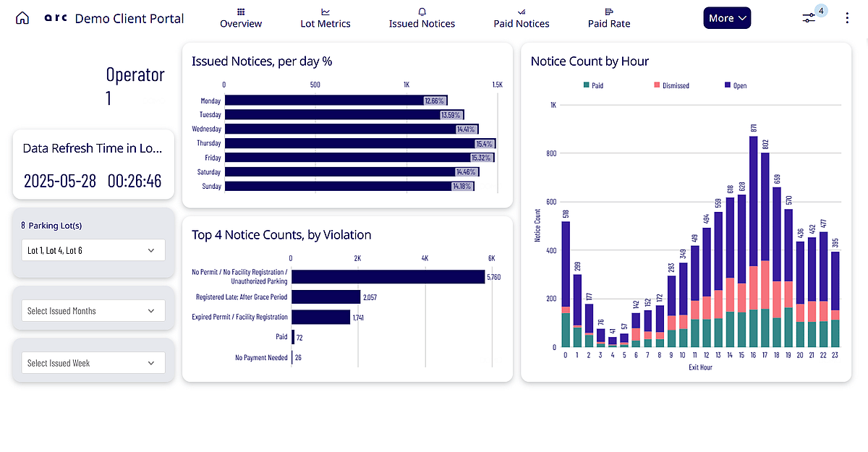Open the three-dot options menu

(847, 19)
